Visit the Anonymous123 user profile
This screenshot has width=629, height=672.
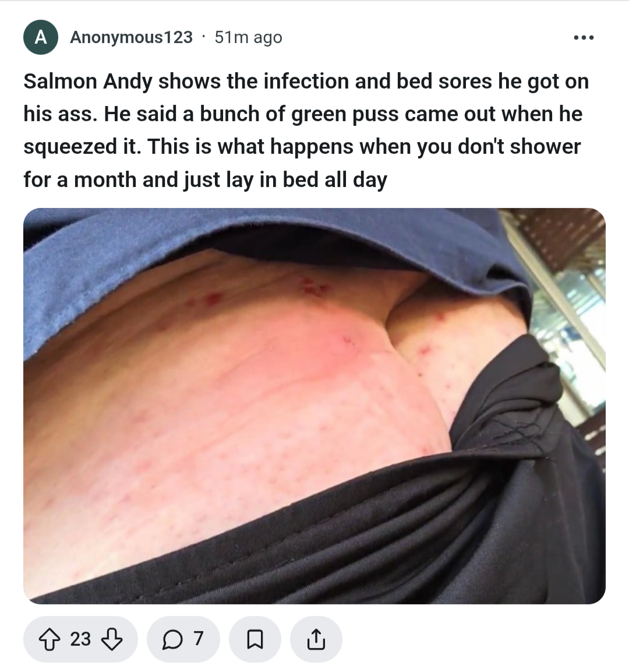132,37
